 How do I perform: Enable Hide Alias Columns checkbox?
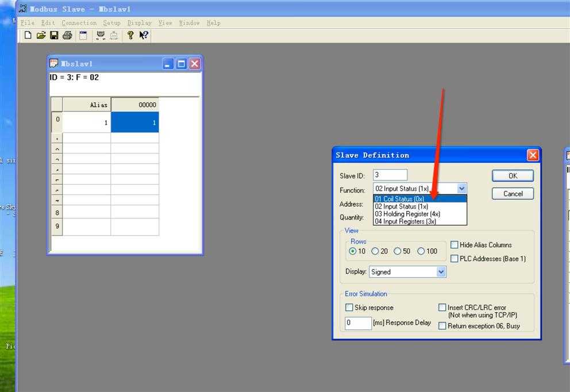tap(455, 245)
